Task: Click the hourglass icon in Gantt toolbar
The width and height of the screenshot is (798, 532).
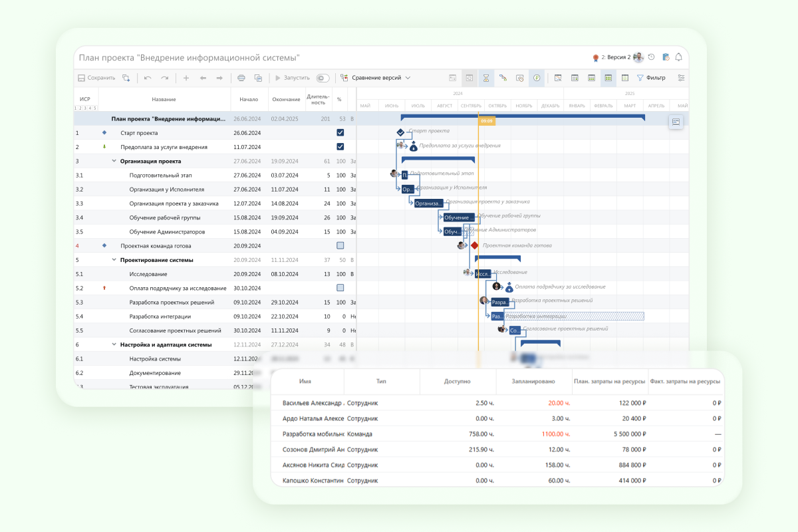Action: tap(486, 78)
